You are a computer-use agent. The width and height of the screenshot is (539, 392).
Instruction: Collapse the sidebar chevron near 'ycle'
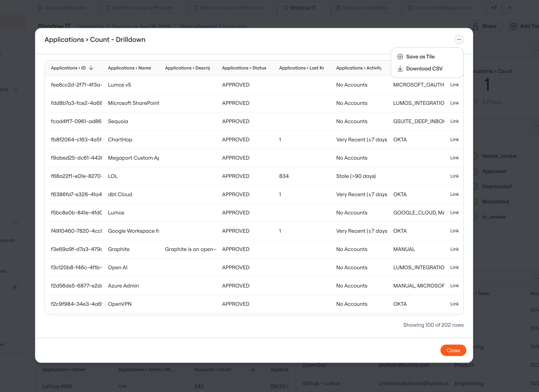pos(15,89)
